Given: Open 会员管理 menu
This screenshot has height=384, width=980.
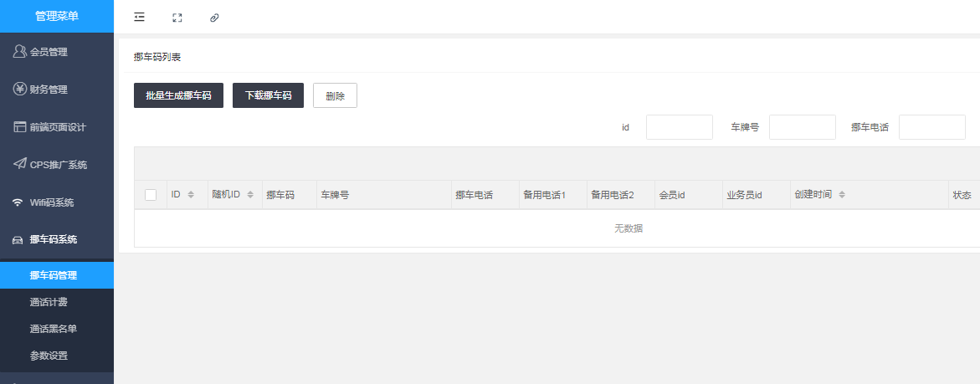Looking at the screenshot, I should tap(57, 52).
